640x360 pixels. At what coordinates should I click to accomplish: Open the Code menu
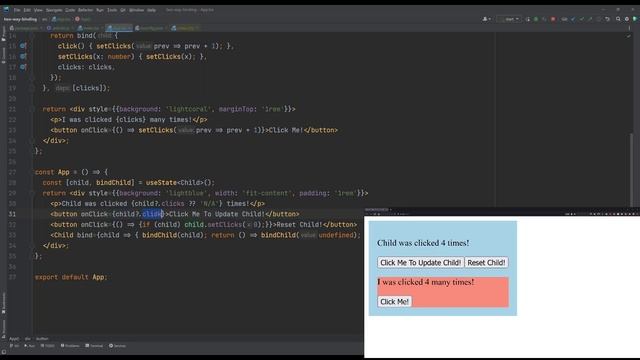tap(70, 10)
